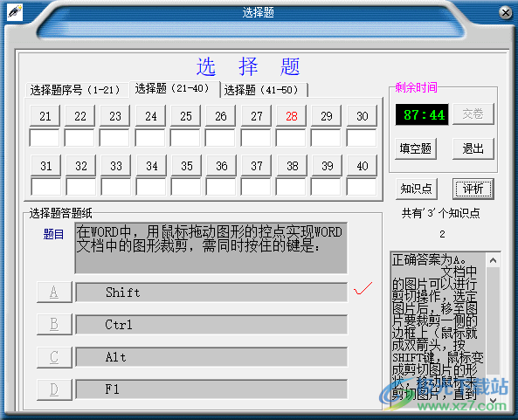Select the red question 28 button
This screenshot has width=518, height=420.
tap(292, 116)
